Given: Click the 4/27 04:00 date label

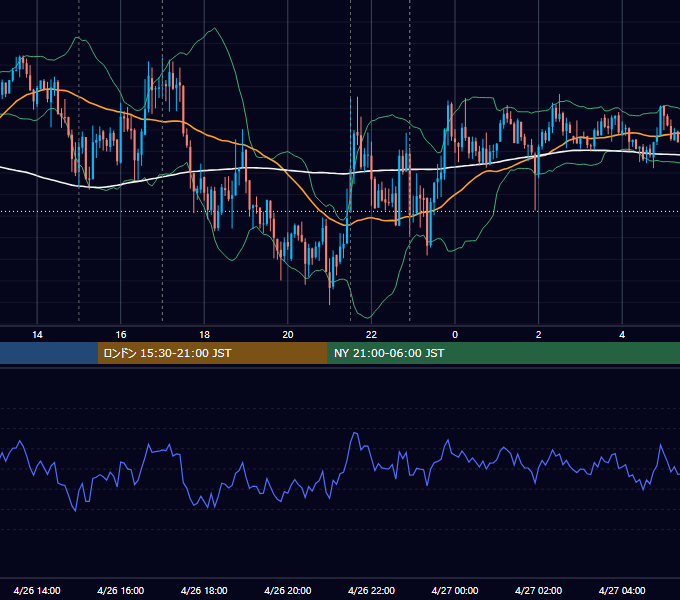Looking at the screenshot, I should click(x=622, y=590).
